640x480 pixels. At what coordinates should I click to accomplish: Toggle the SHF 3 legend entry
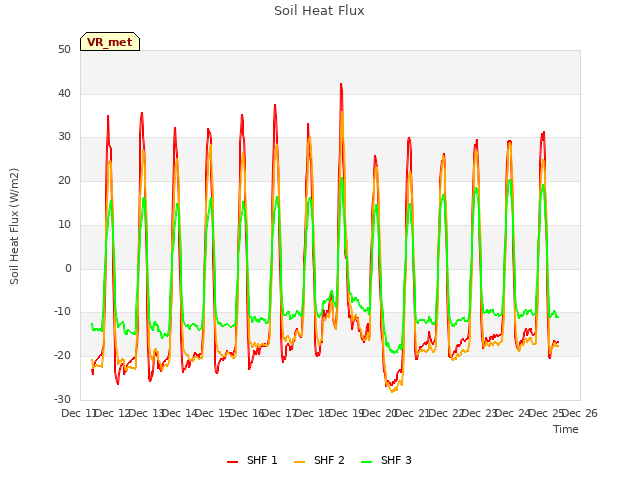click(387, 460)
